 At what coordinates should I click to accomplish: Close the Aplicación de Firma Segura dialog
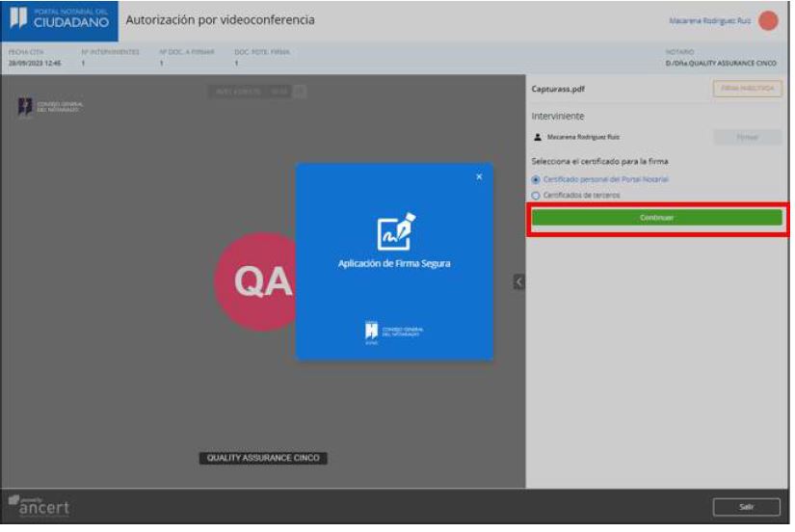(479, 176)
